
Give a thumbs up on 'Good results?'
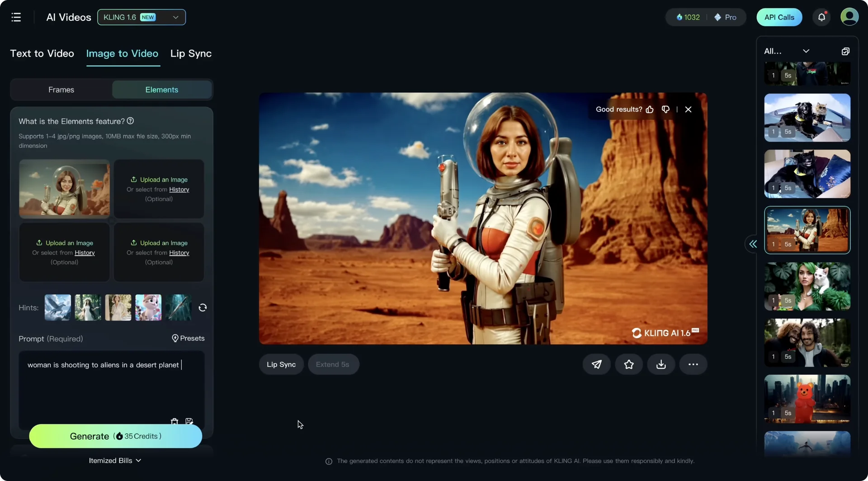tap(650, 109)
